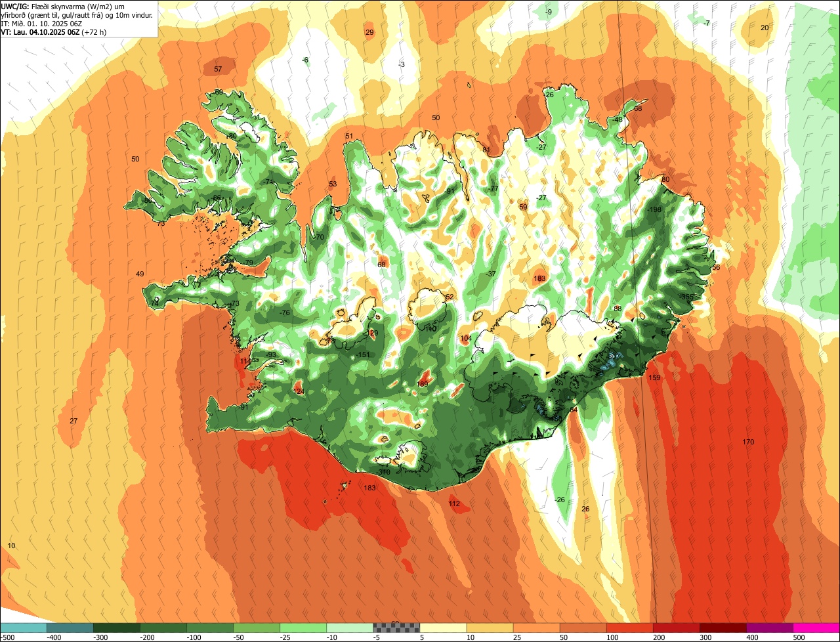Select the pale yellow swatch between 5 and 10

click(x=443, y=628)
